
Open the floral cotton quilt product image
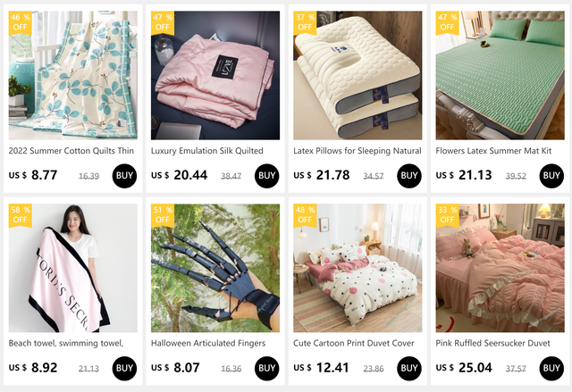point(73,75)
